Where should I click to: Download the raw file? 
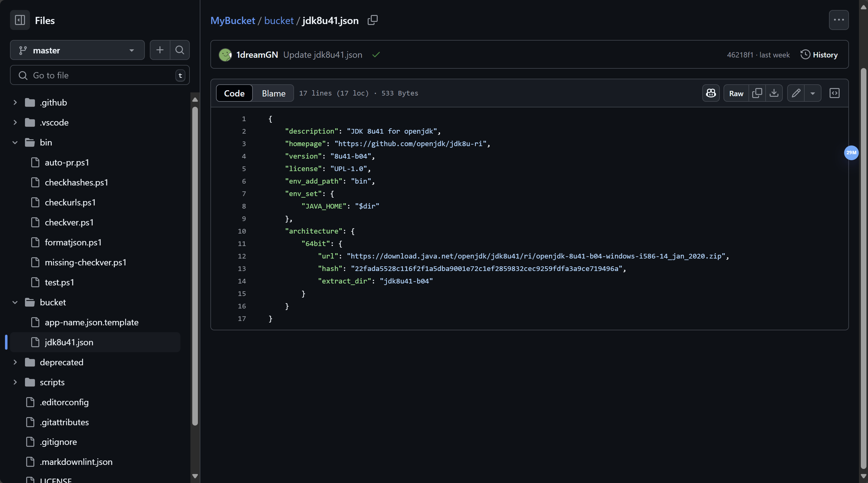(x=774, y=93)
